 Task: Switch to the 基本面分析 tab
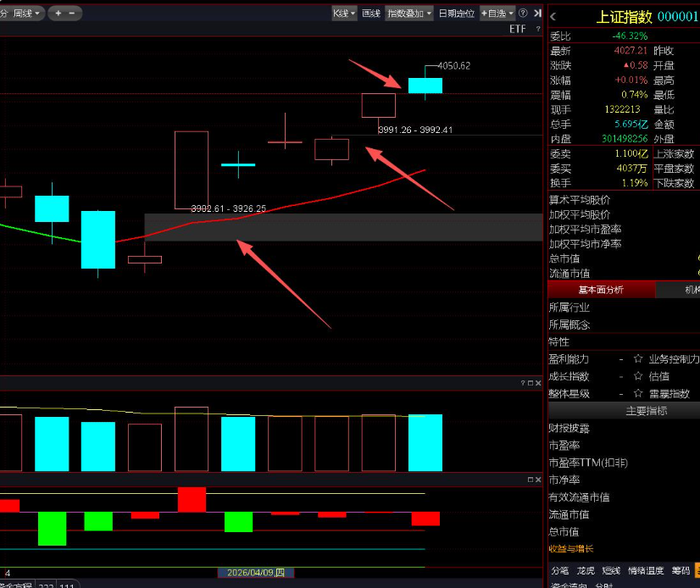(x=601, y=290)
